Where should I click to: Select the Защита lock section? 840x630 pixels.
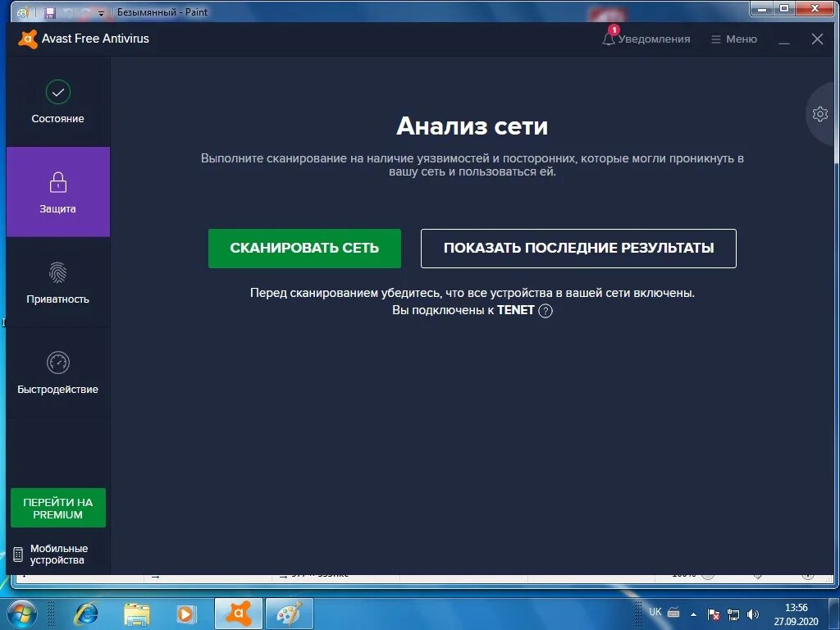point(58,192)
